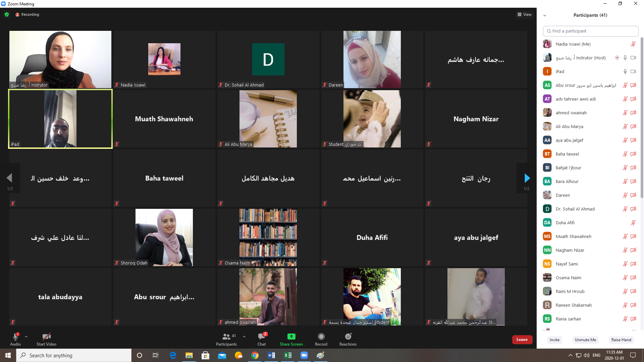Open notification center icon in taskbar
Screen dimensions: 644x362
click(x=633, y=355)
